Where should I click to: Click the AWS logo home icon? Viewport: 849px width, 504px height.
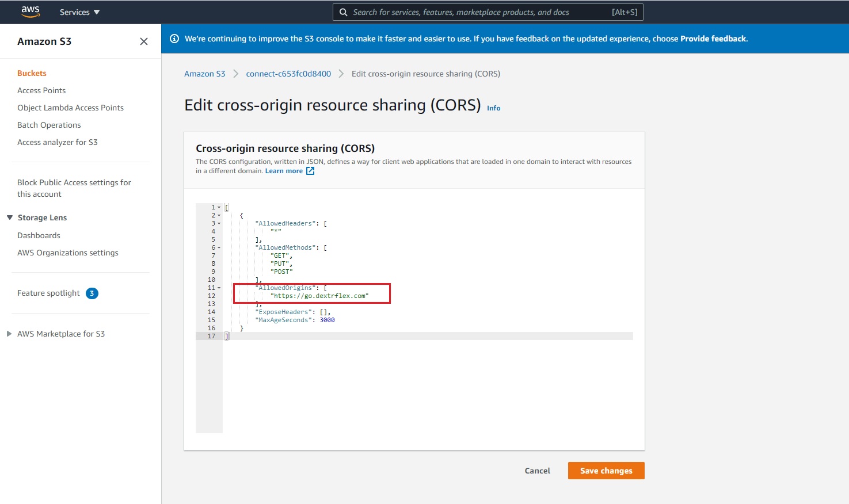(31, 12)
